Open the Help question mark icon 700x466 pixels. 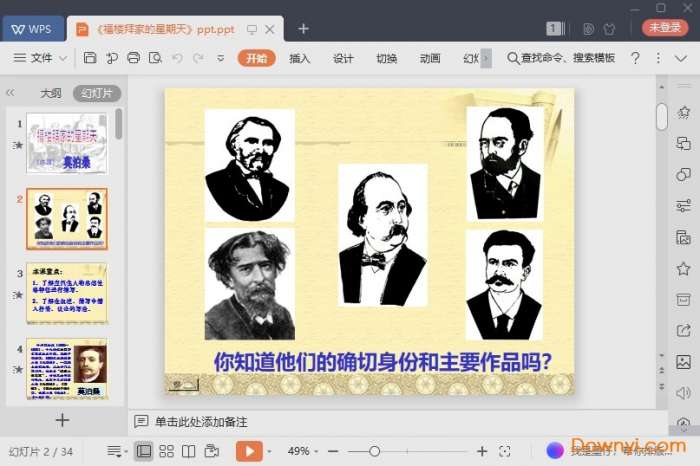[635, 58]
